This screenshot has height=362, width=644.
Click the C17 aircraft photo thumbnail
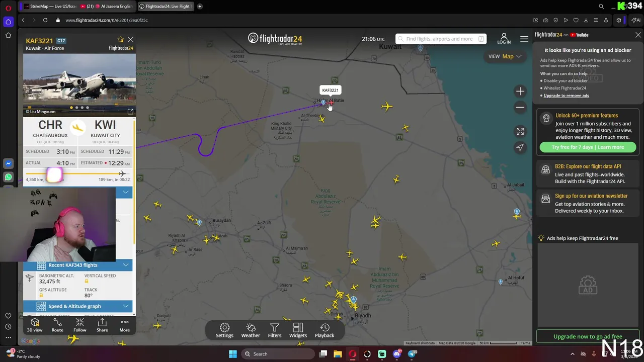click(x=79, y=84)
